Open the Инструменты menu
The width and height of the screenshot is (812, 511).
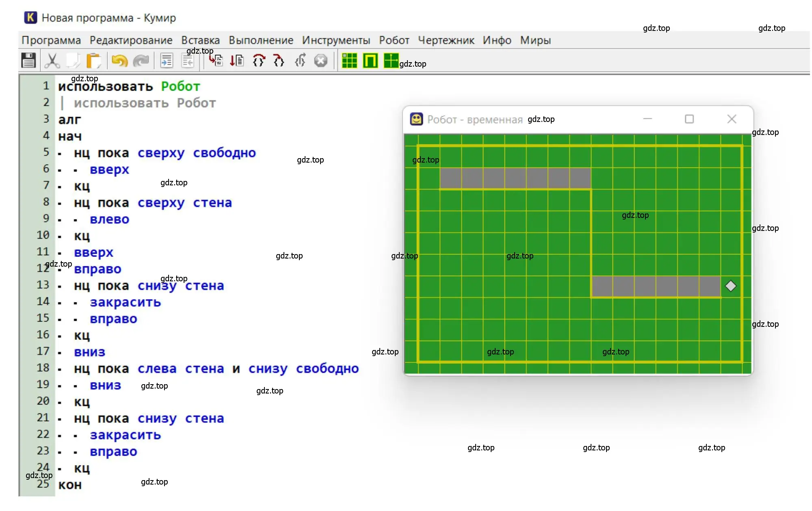pyautogui.click(x=336, y=40)
